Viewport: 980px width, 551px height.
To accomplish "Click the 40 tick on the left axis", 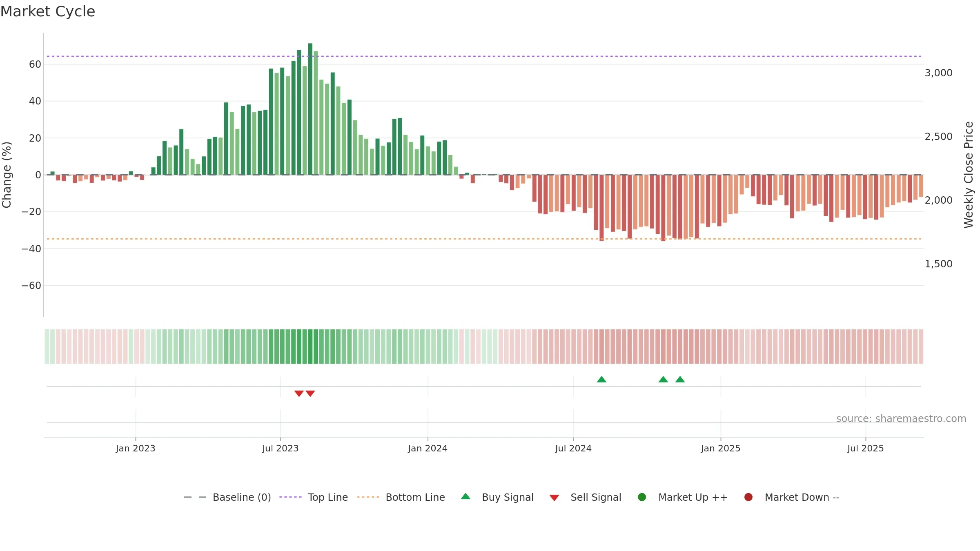I will coord(35,101).
